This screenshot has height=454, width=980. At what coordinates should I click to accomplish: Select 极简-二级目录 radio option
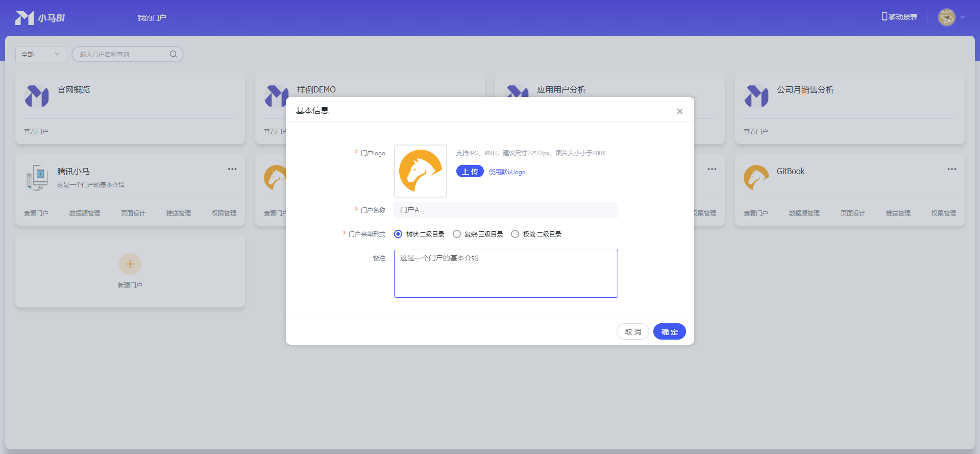click(515, 234)
